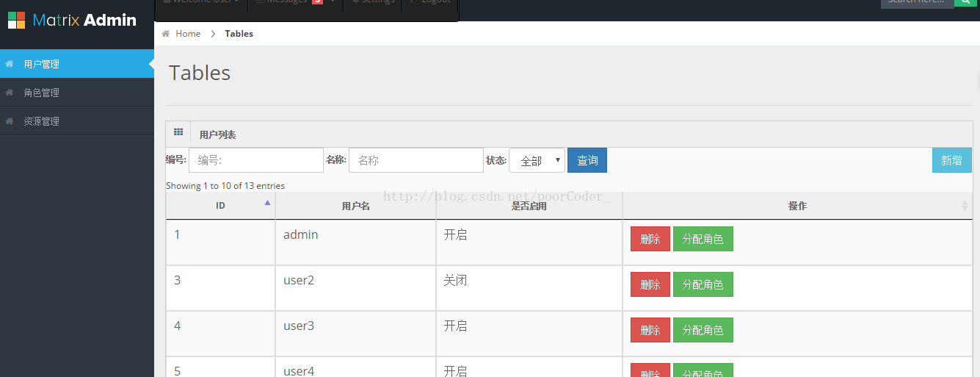Click the 用户列表 panel title
Viewport: 980px width, 377px height.
(x=217, y=135)
